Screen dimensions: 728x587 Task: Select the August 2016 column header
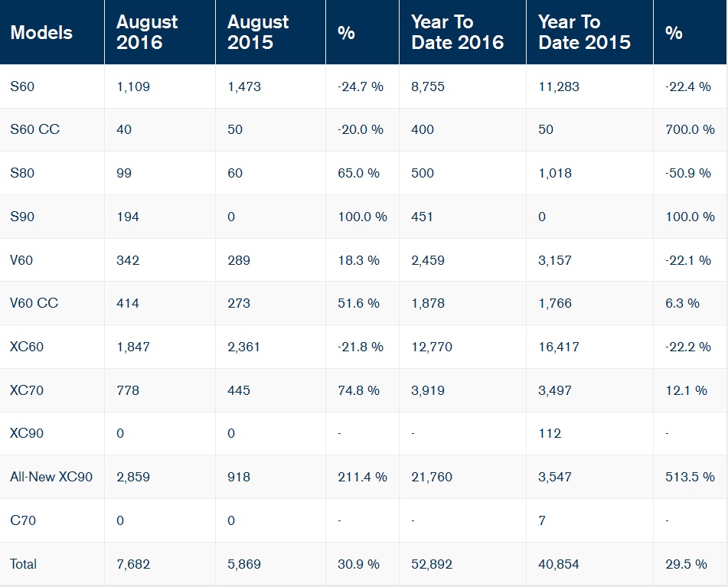pos(147,33)
